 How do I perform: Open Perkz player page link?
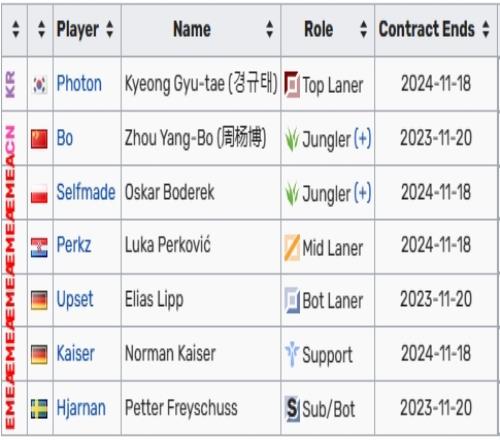point(74,245)
